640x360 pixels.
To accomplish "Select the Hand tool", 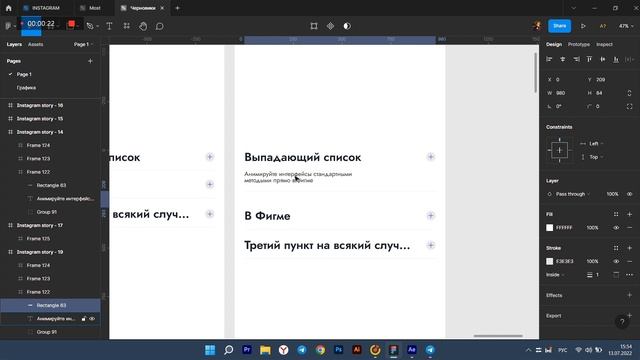I will click(143, 26).
